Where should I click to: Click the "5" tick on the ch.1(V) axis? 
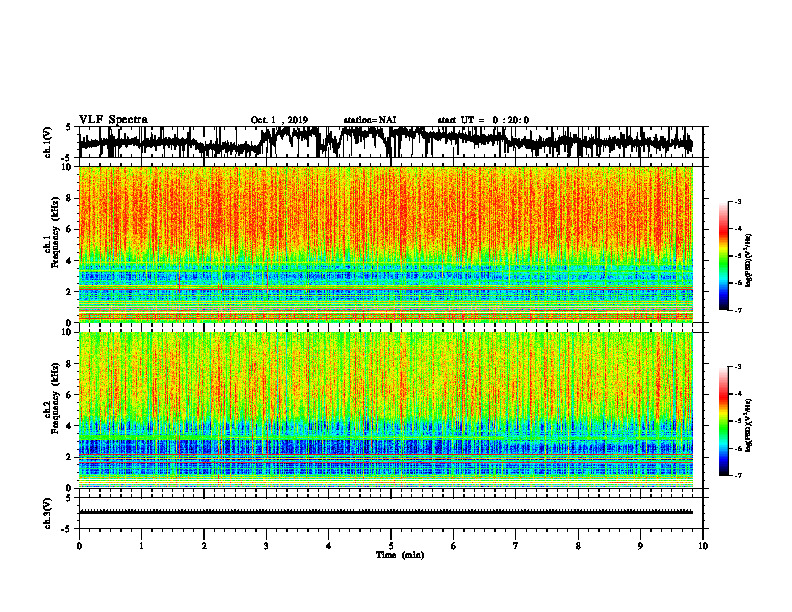[69, 128]
